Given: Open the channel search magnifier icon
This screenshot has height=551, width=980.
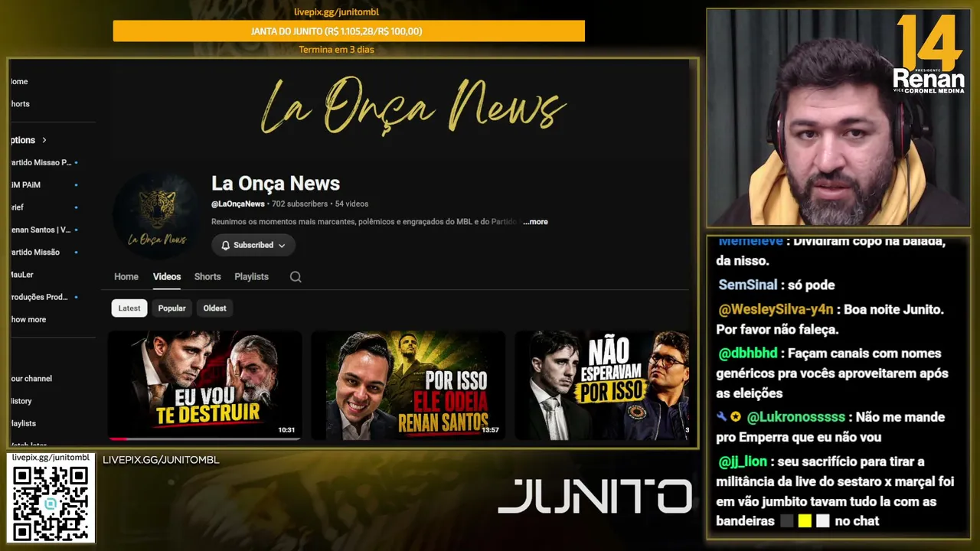Looking at the screenshot, I should 296,277.
